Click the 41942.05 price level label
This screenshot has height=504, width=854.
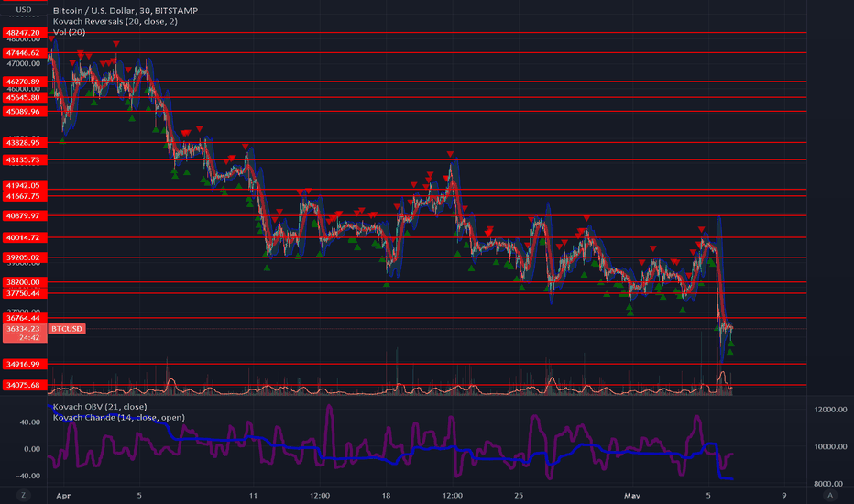[25, 186]
